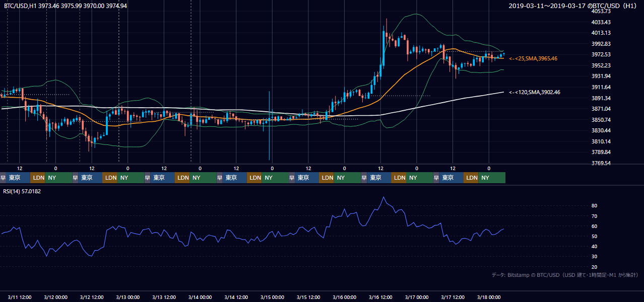Click the 3/18 00:00 time label
The width and height of the screenshot is (644, 302).
click(x=488, y=297)
